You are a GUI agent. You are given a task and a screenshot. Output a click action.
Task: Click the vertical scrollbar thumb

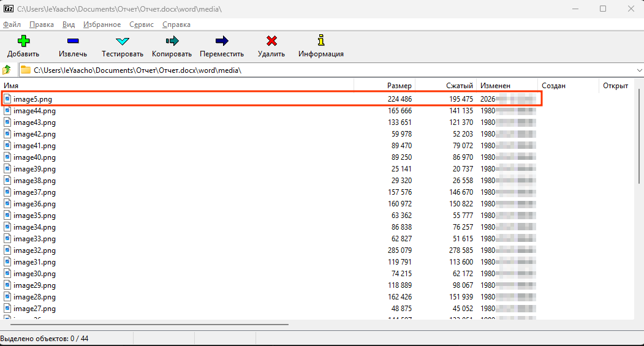(639, 136)
